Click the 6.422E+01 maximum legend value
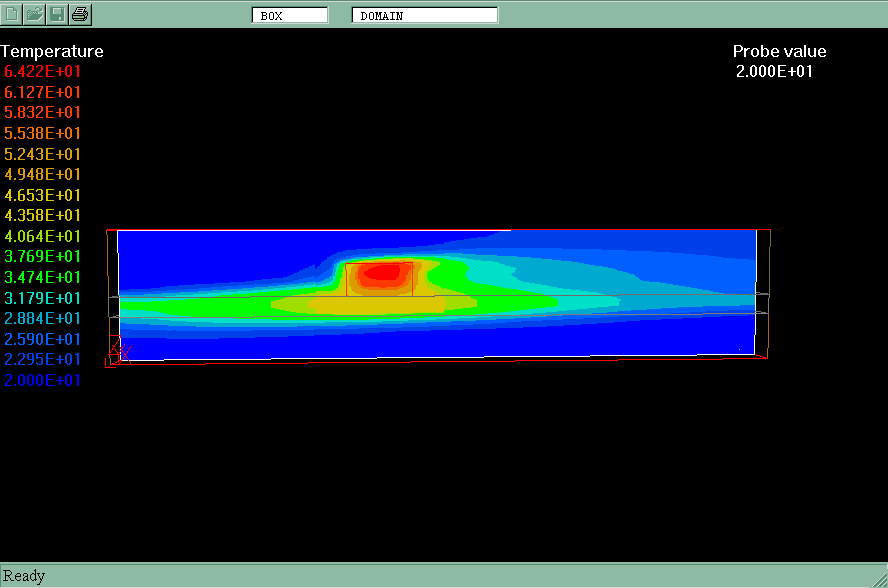The width and height of the screenshot is (888, 588). point(43,72)
